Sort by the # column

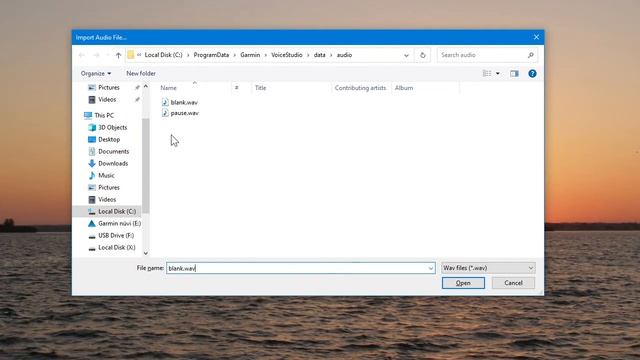236,88
